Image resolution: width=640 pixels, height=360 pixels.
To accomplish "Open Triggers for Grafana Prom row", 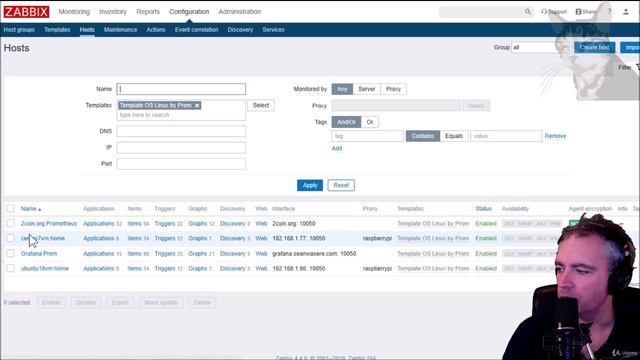I will coord(165,253).
